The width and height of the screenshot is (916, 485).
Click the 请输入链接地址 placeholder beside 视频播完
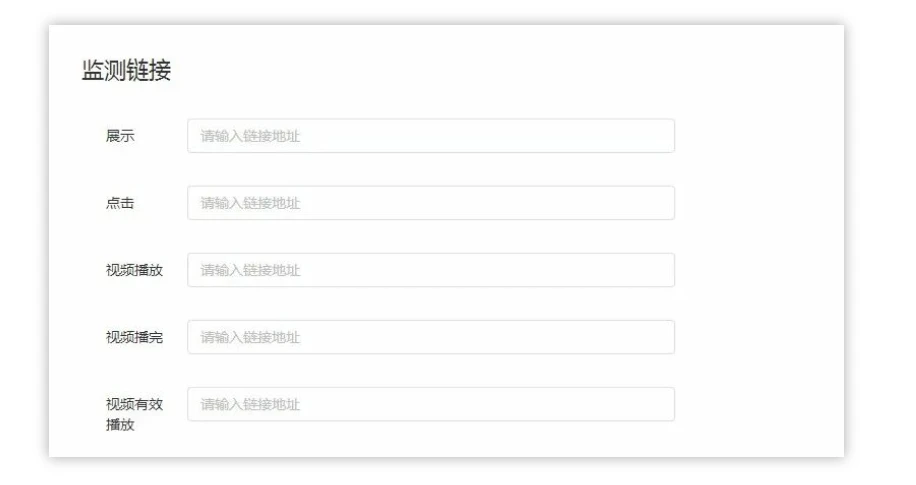[x=250, y=337]
